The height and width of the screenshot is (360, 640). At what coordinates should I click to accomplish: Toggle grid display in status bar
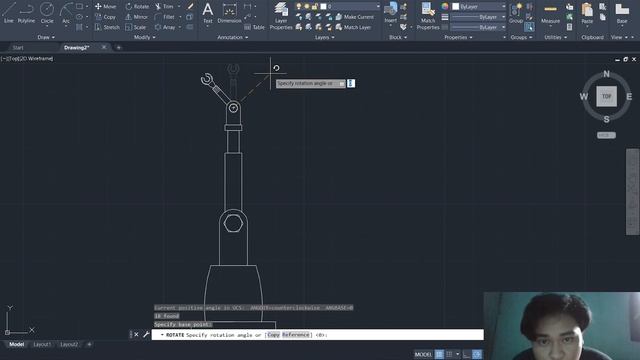(439, 354)
